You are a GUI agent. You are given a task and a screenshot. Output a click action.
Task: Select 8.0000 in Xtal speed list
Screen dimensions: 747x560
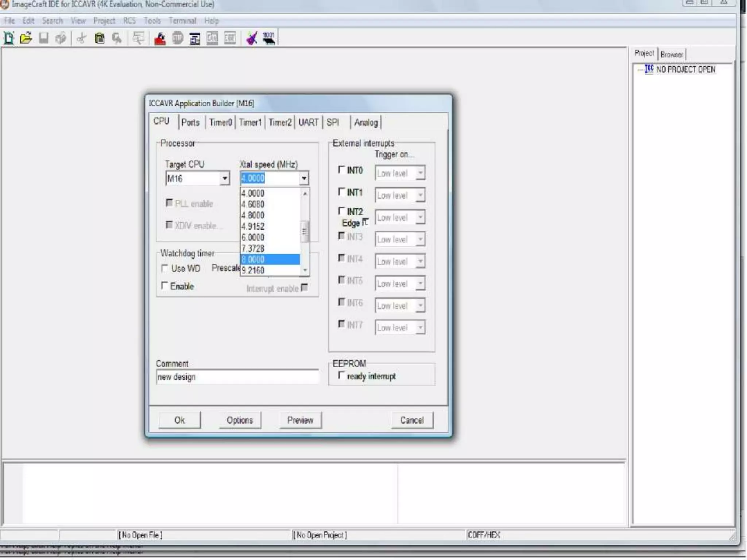coord(270,259)
